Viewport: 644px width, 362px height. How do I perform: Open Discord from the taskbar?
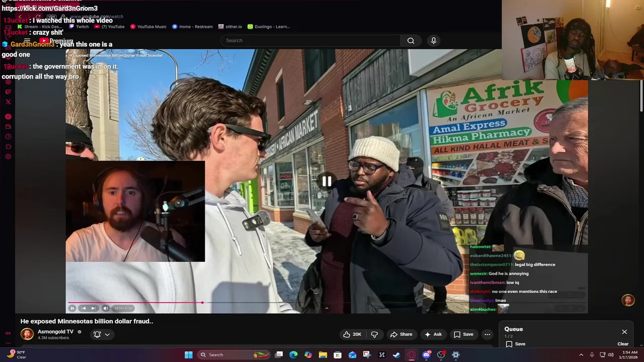pos(427,355)
